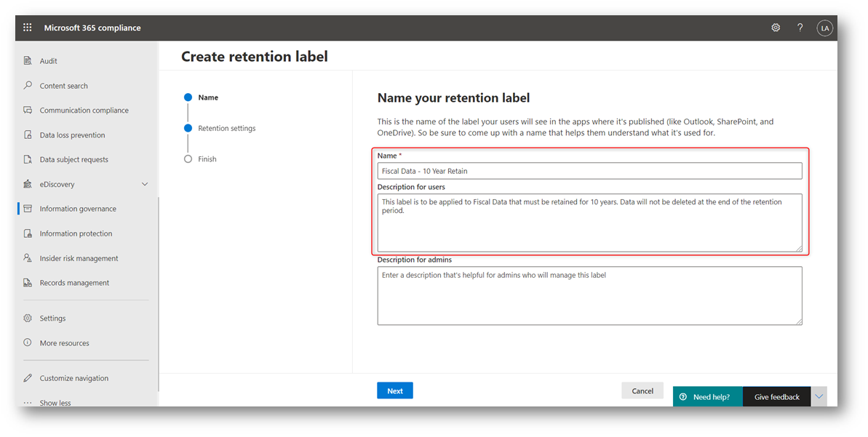This screenshot has width=868, height=437.
Task: Click the help question mark icon
Action: [800, 28]
